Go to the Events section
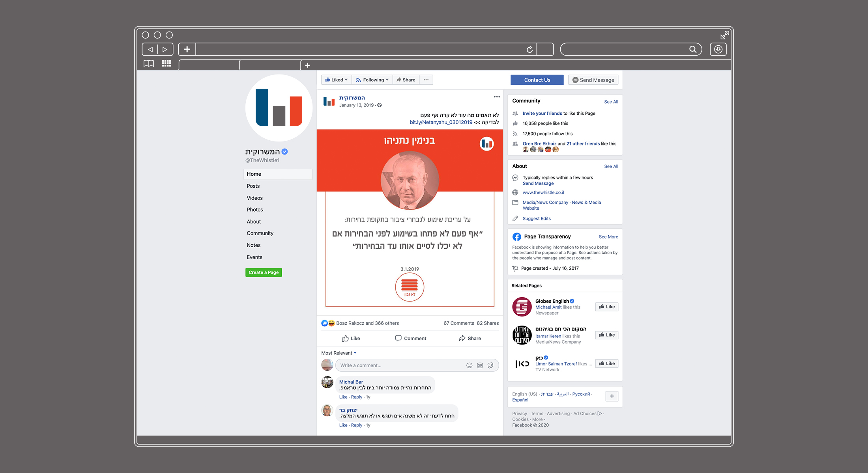 point(254,257)
